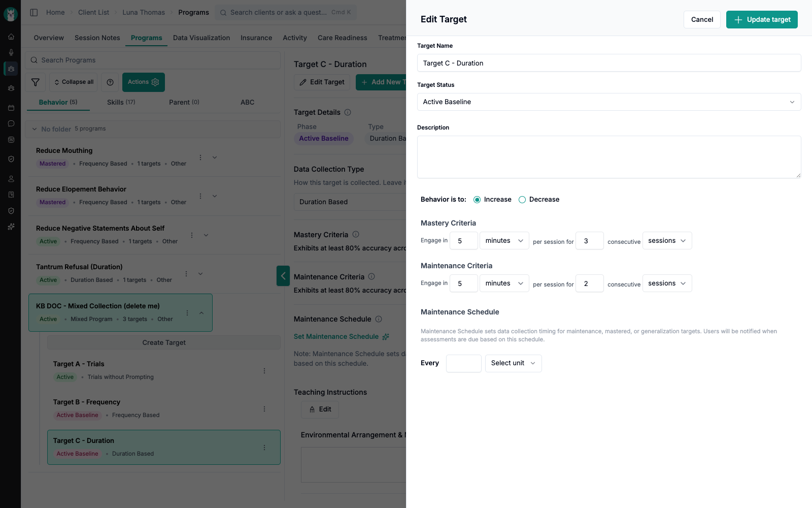This screenshot has height=508, width=812.
Task: Go to Client List breadcrumb
Action: pos(93,12)
